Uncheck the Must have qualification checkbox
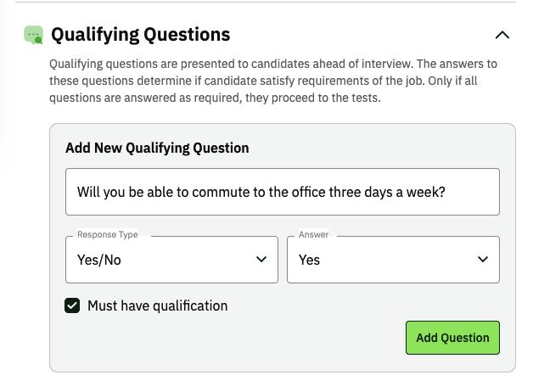 73,305
